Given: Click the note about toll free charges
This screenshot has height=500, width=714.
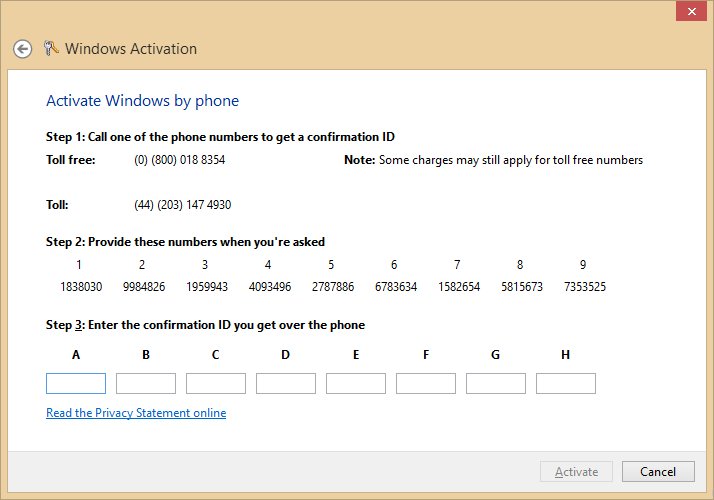Looking at the screenshot, I should [x=494, y=160].
